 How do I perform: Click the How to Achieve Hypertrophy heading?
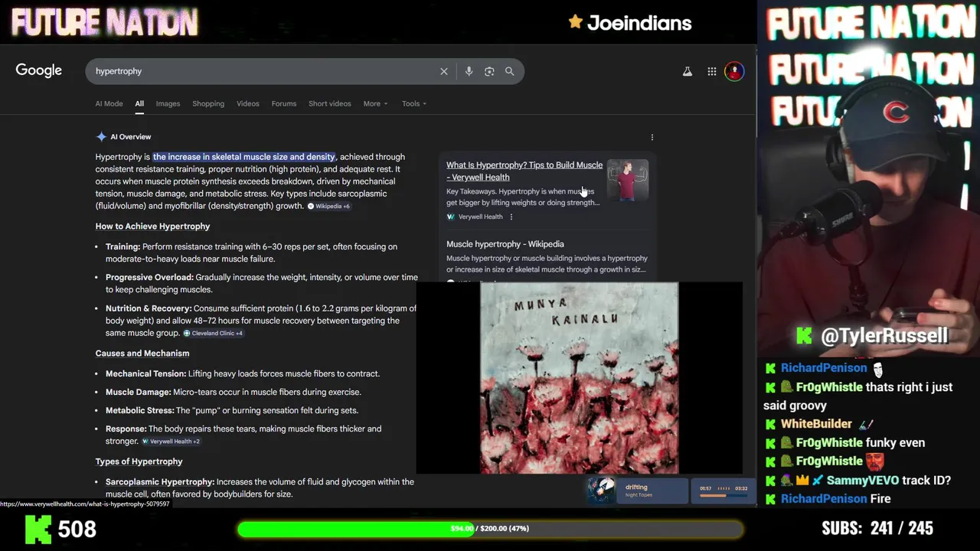click(x=152, y=227)
